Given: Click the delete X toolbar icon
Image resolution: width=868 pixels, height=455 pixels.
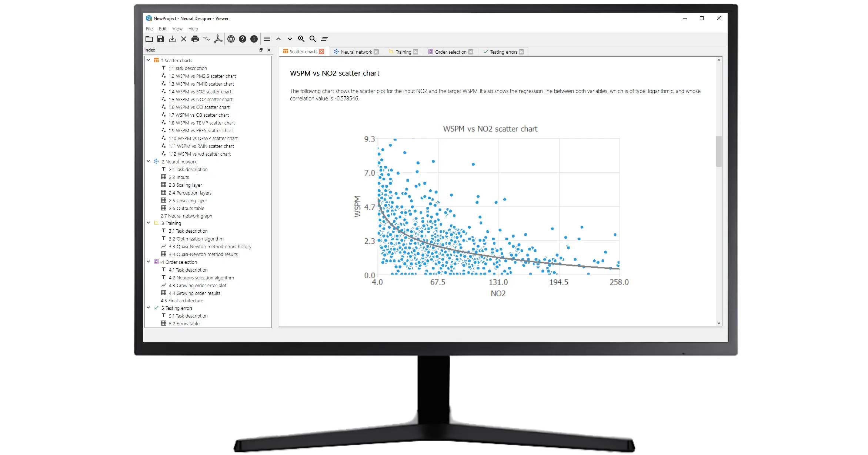Looking at the screenshot, I should [183, 39].
